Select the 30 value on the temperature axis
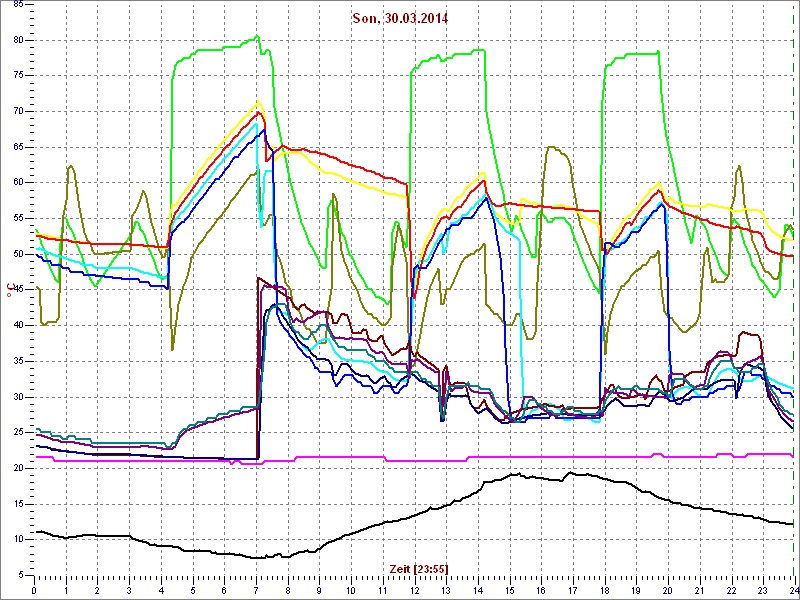Screen dimensions: 800x600 coord(17,397)
